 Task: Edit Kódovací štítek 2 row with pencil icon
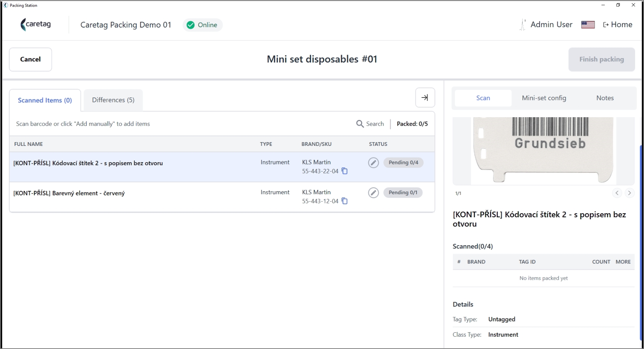(x=373, y=163)
